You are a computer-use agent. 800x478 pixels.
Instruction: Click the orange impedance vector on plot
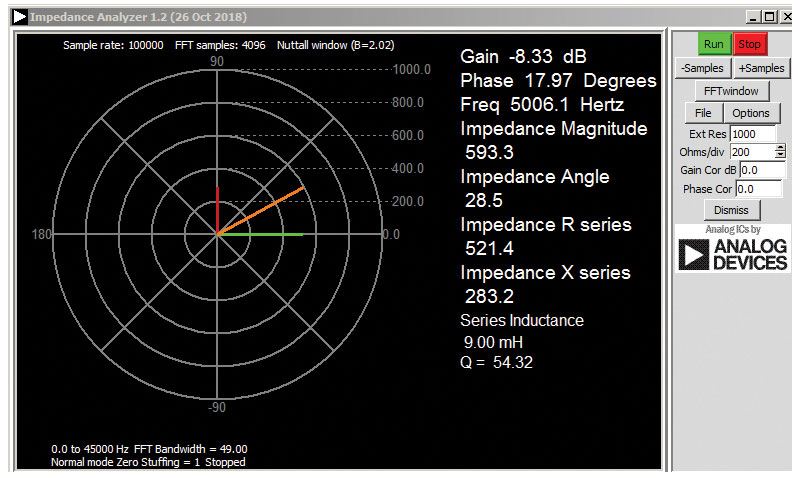click(x=262, y=210)
